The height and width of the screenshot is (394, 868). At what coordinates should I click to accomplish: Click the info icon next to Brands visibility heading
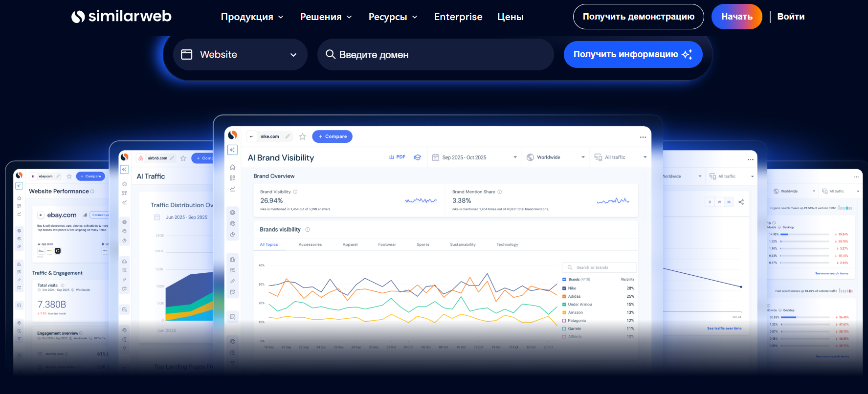[308, 230]
